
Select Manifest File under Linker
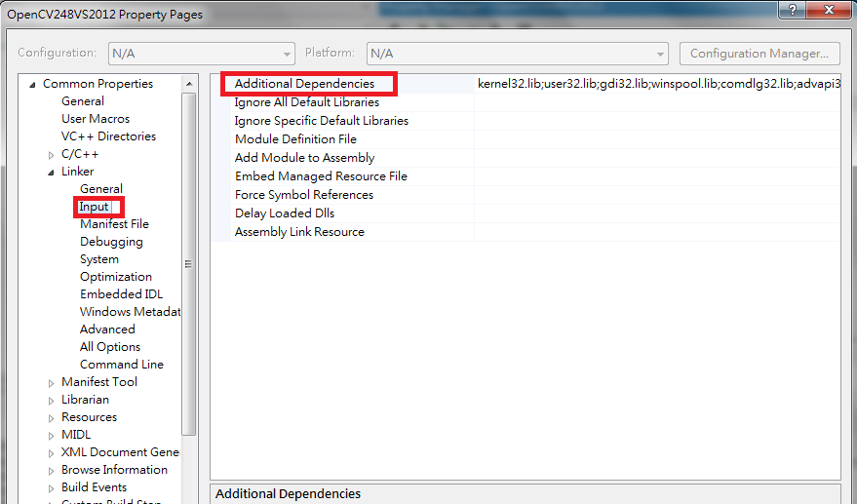pyautogui.click(x=114, y=223)
